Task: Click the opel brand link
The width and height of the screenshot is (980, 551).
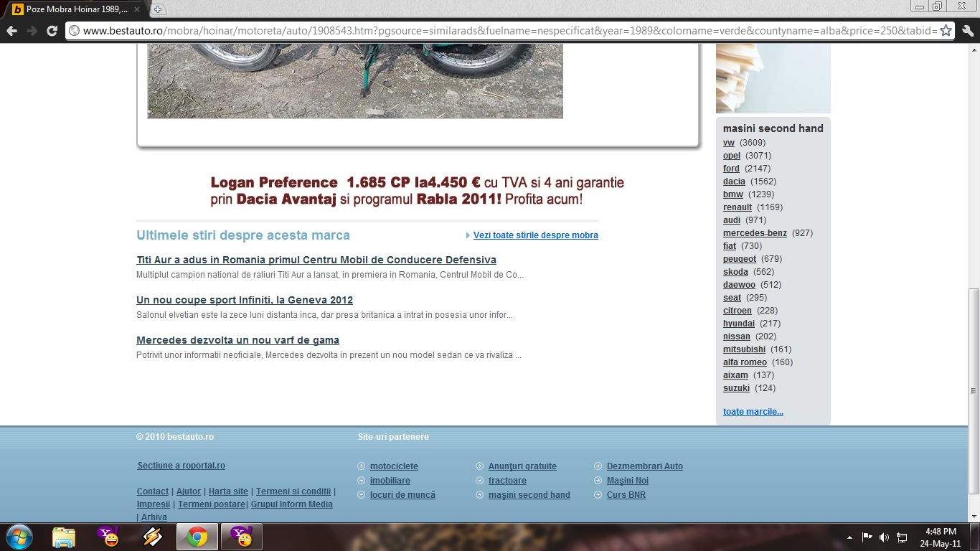Action: click(732, 156)
